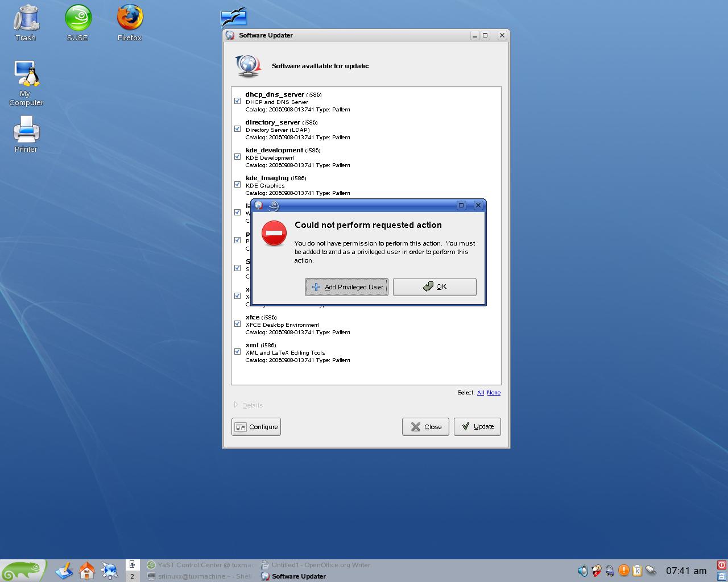Click the red logout power icon
This screenshot has width=728, height=582.
(x=722, y=565)
